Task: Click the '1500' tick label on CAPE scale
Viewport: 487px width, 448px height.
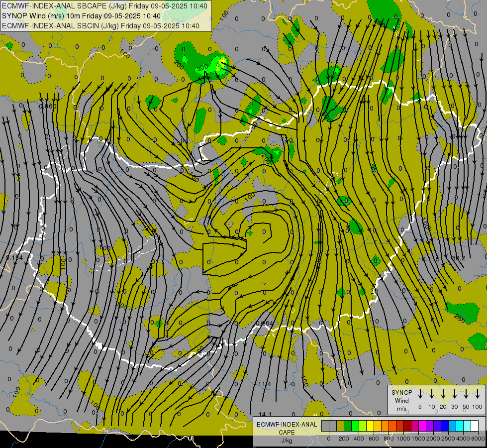Action: pos(418,439)
